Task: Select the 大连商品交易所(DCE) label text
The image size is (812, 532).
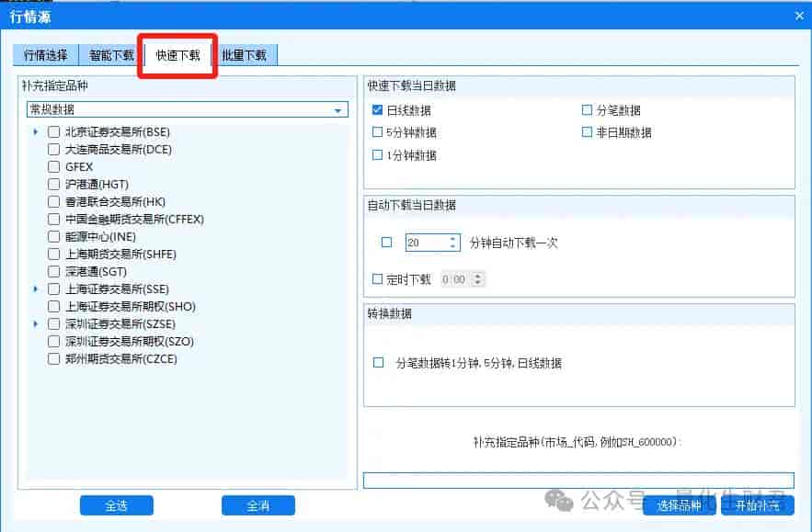Action: [119, 150]
